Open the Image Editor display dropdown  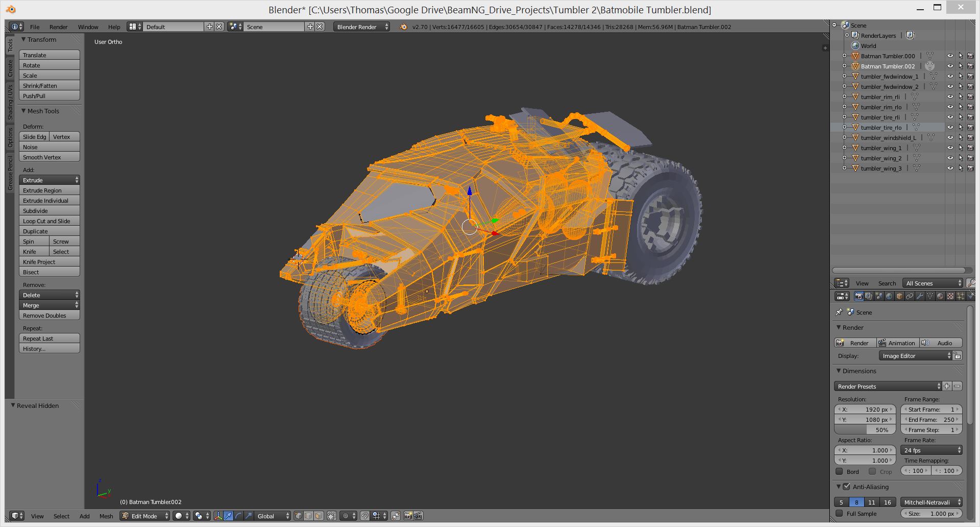pyautogui.click(x=916, y=356)
